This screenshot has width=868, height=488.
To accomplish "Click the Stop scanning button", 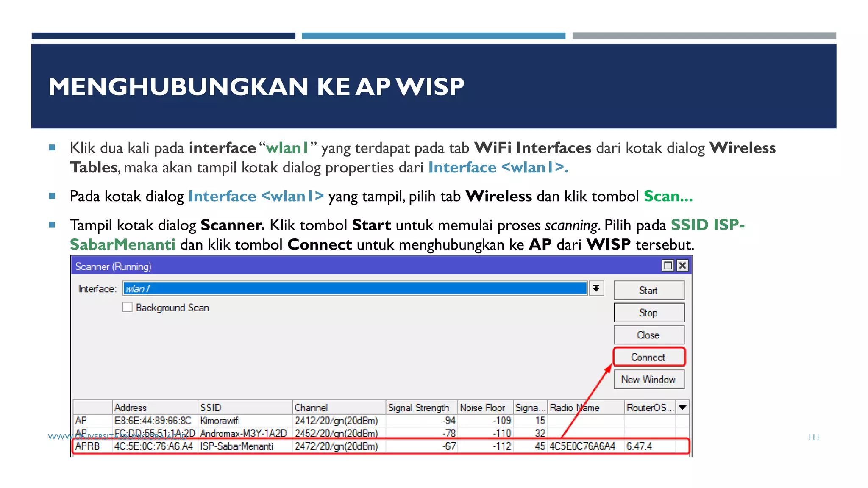I will tap(648, 313).
